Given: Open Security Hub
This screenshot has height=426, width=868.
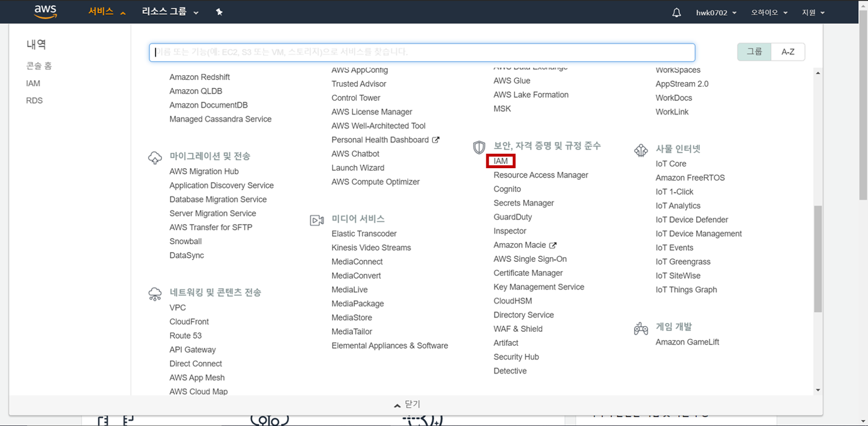Looking at the screenshot, I should coord(516,357).
